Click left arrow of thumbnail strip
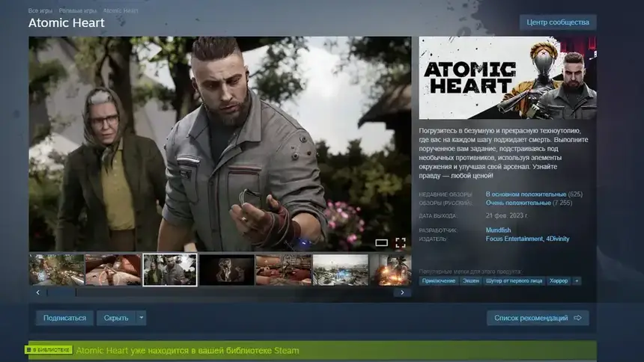 37,292
